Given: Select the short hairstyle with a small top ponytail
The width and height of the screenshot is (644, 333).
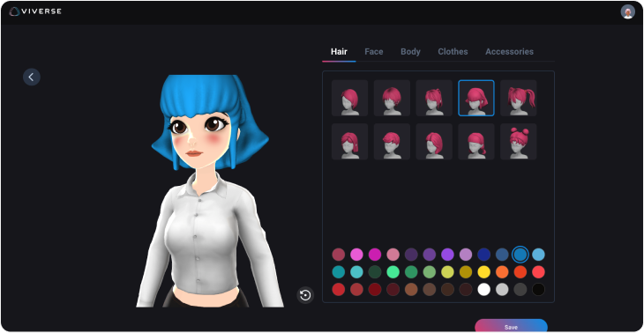Looking at the screenshot, I should point(434,98).
